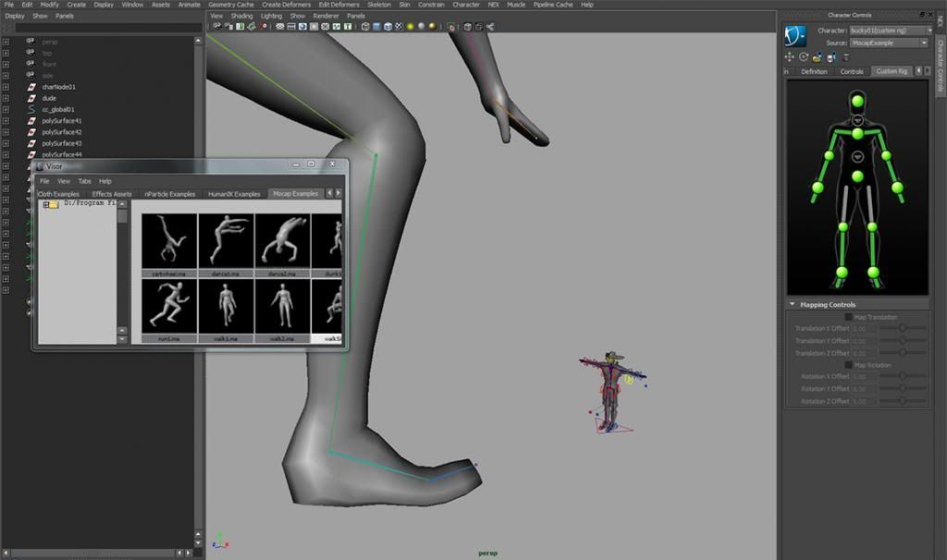
Task: Expand the charNode01 node in Outliner
Action: click(6, 87)
